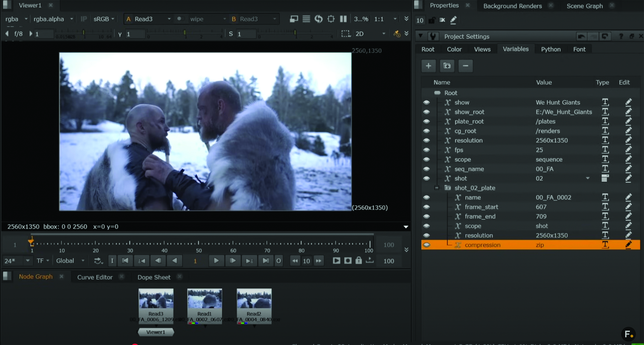Play forward in the viewer
The image size is (644, 345).
[216, 261]
